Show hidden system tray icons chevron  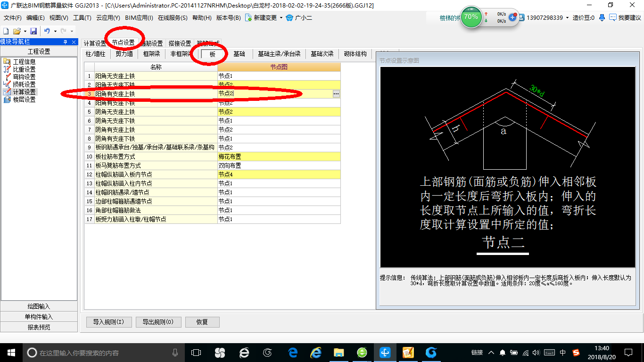click(491, 353)
